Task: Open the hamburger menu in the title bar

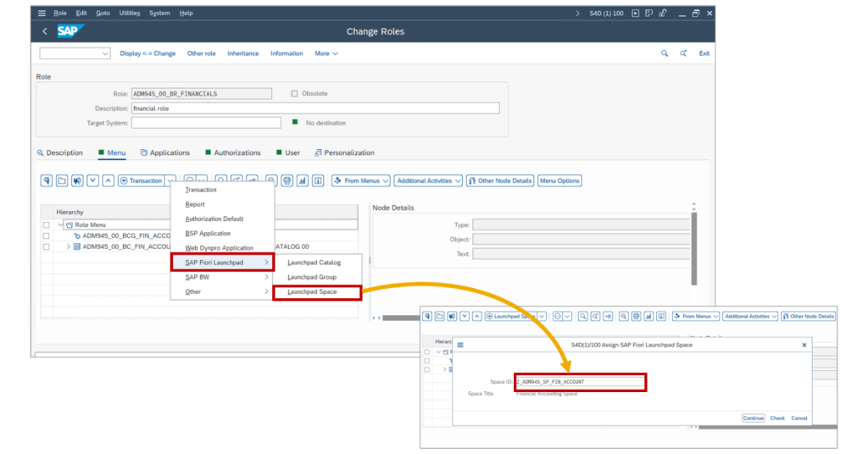Action: pos(42,14)
